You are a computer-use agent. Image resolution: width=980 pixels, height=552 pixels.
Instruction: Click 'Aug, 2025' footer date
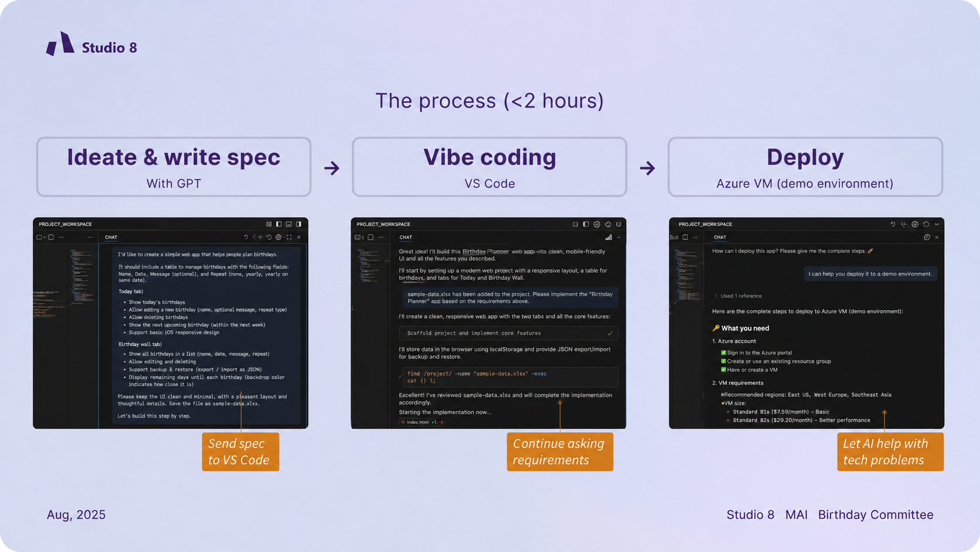(x=76, y=514)
